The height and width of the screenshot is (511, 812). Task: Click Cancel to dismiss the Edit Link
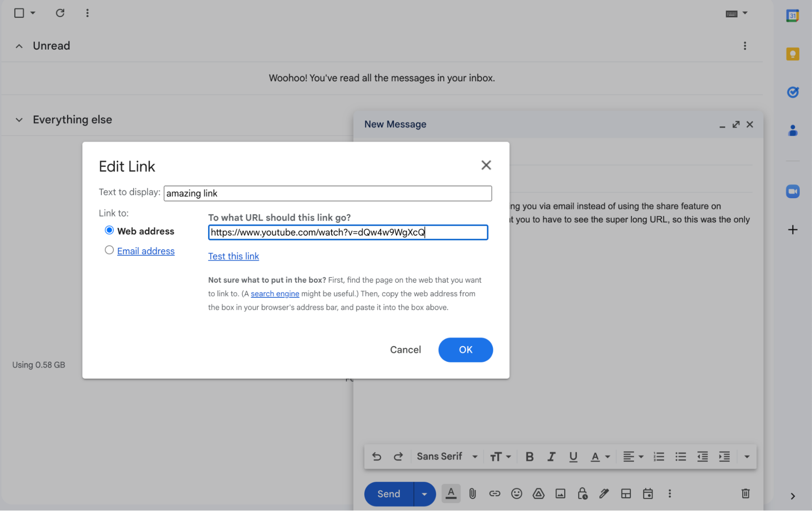tap(405, 350)
